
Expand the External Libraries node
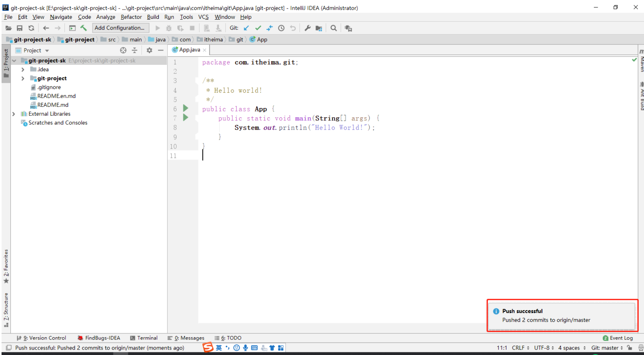tap(14, 114)
